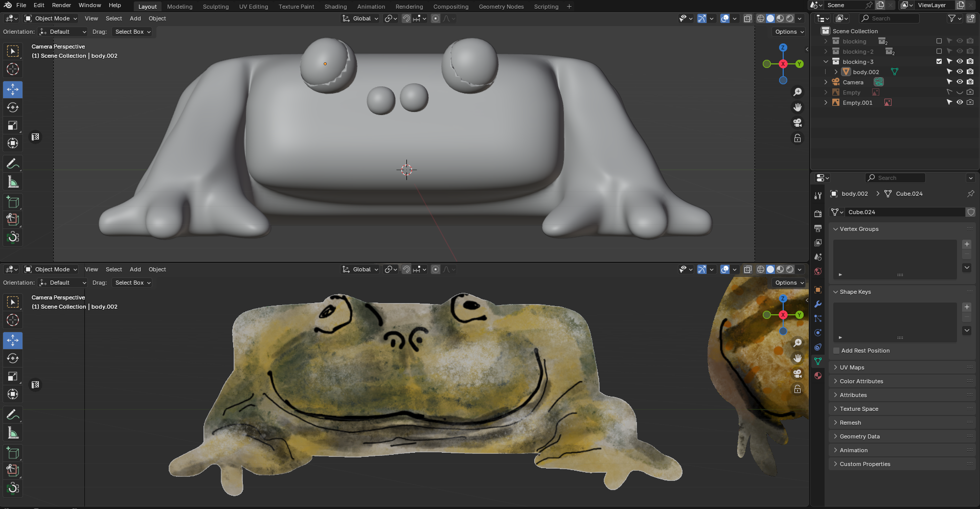Enable the Add Rest Position checkbox

point(836,351)
